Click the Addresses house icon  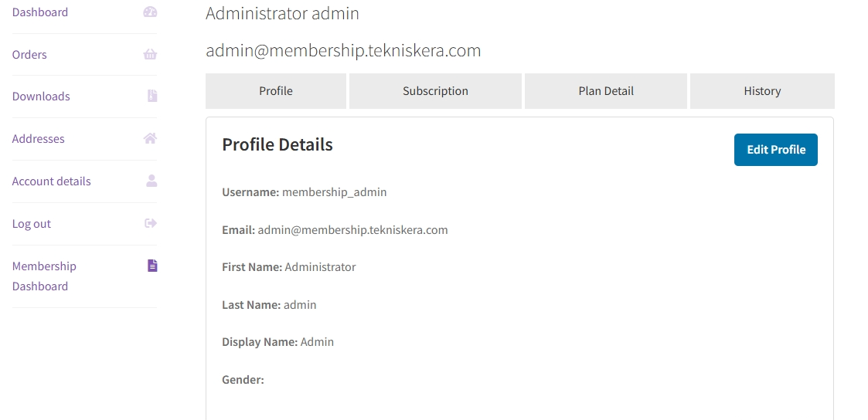point(151,138)
